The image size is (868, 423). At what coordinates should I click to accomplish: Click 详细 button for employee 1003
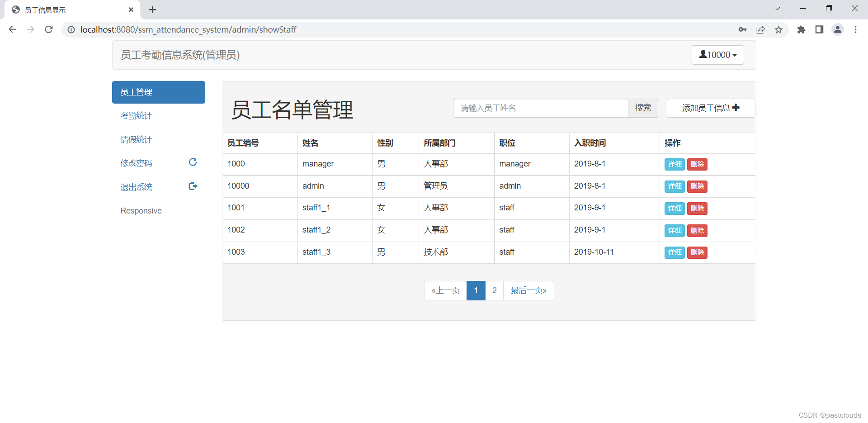tap(674, 252)
